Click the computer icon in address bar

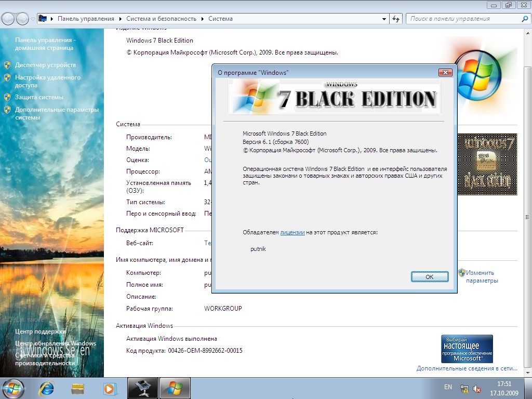[x=43, y=18]
